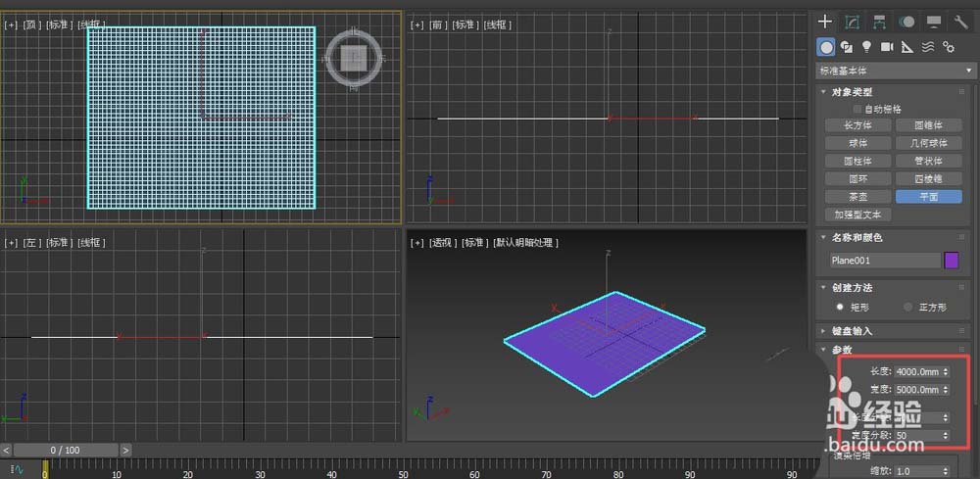The height and width of the screenshot is (479, 980).
Task: Open the Motion command panel tab
Action: 906,22
